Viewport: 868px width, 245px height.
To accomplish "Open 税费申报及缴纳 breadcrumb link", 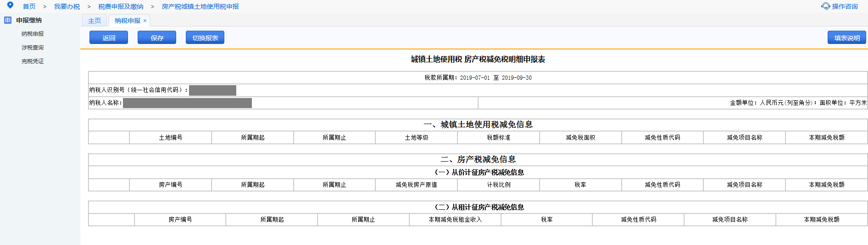I will (121, 6).
